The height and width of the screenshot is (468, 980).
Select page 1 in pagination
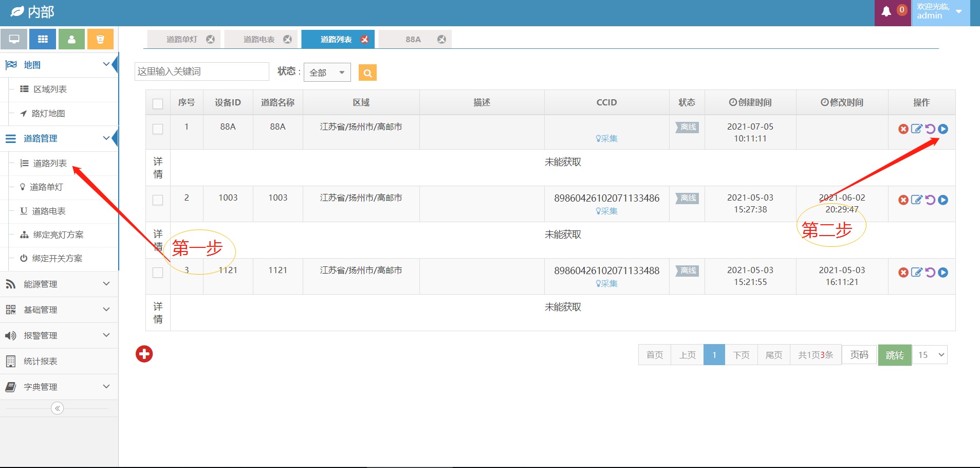coord(714,355)
